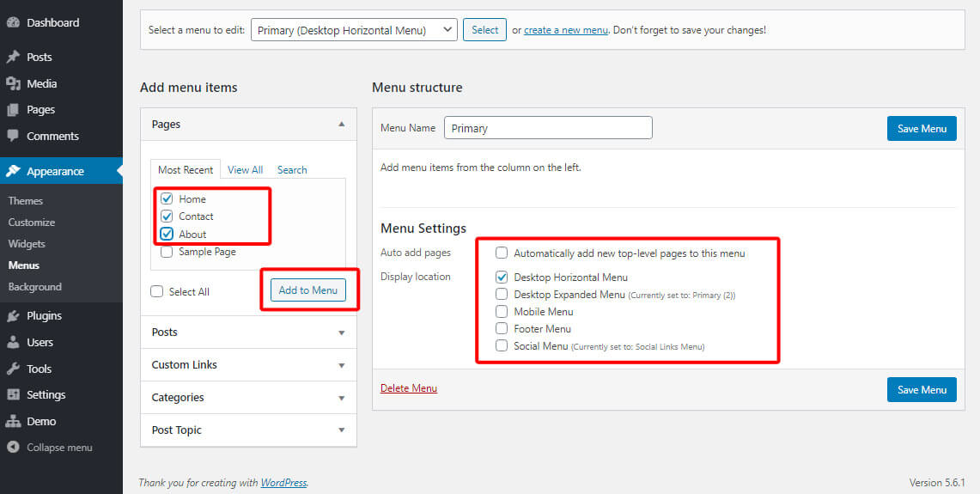
Task: Open Widgets under Appearance submenu
Action: point(27,244)
